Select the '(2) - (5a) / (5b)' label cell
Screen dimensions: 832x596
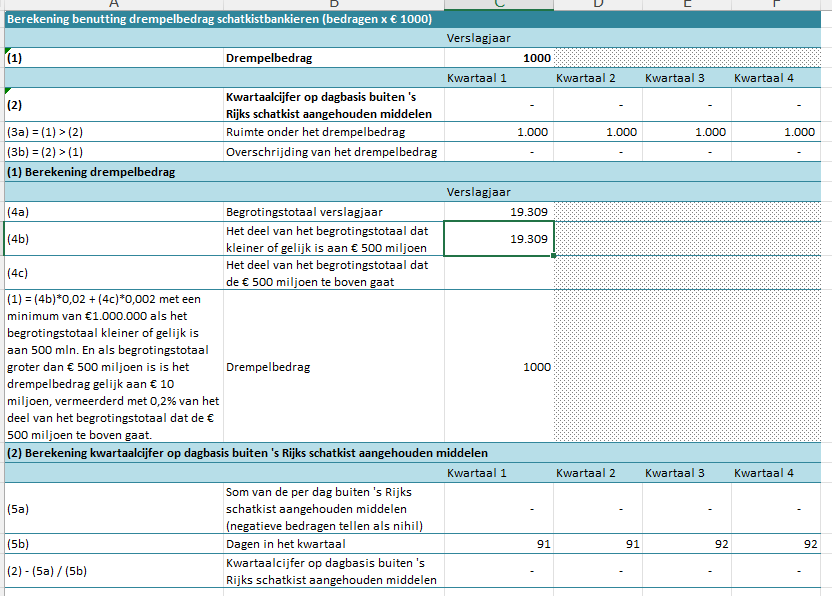(x=114, y=571)
